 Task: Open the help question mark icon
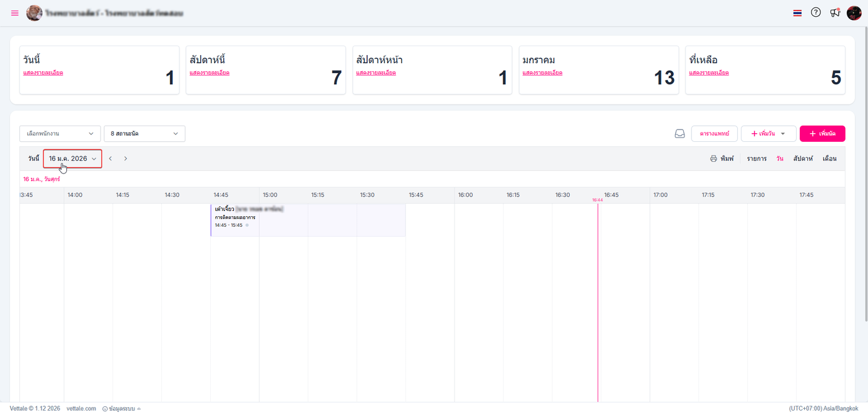coord(816,12)
